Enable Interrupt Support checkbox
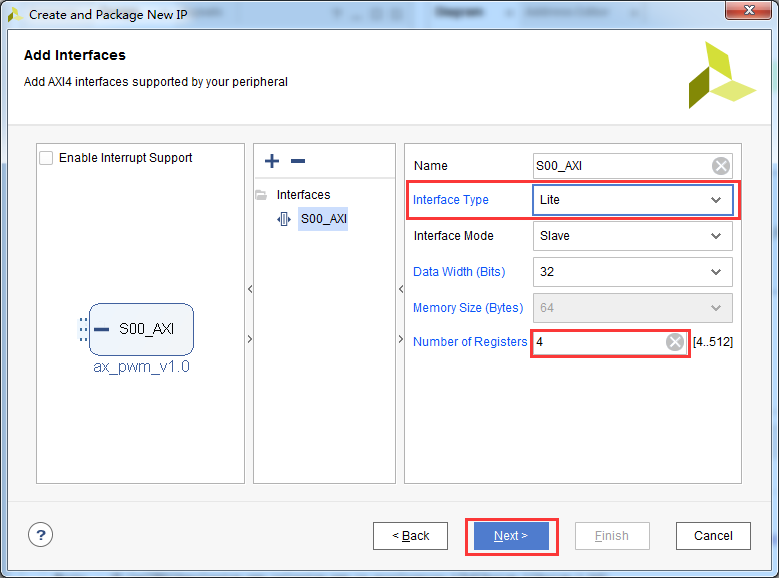The width and height of the screenshot is (779, 578). point(46,158)
